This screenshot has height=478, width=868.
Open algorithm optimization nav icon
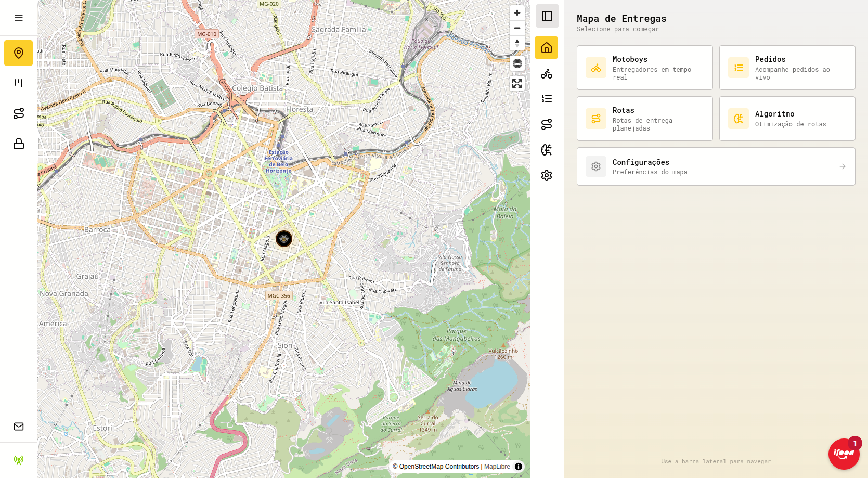(547, 150)
